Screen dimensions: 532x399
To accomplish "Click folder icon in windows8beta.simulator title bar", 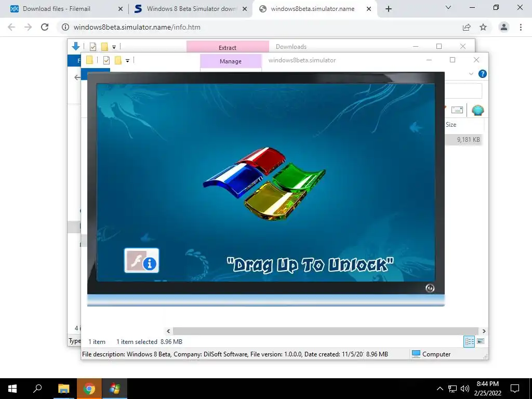I will click(89, 60).
